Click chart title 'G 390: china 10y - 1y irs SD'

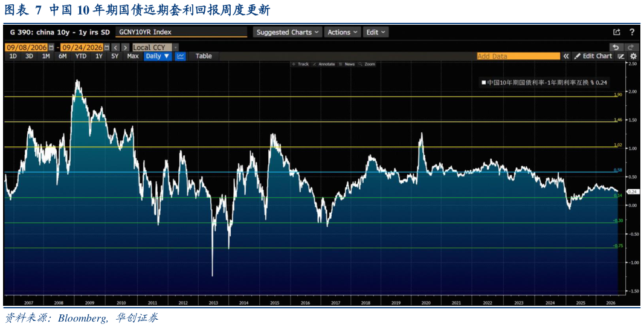pyautogui.click(x=59, y=32)
